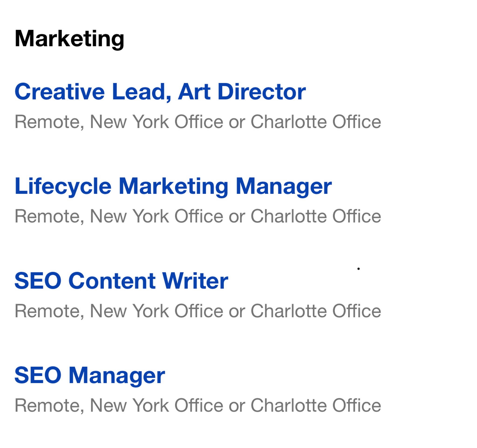Select the Marketing section heading
Screen dimensions: 477x448
[69, 39]
